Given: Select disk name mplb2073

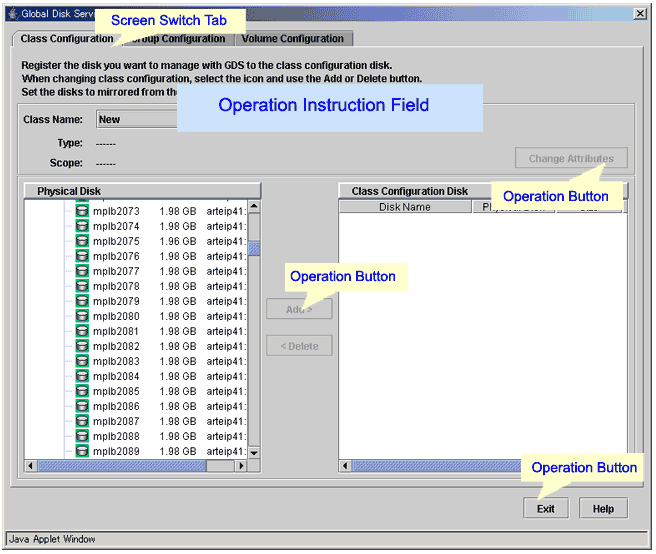Looking at the screenshot, I should (x=116, y=211).
